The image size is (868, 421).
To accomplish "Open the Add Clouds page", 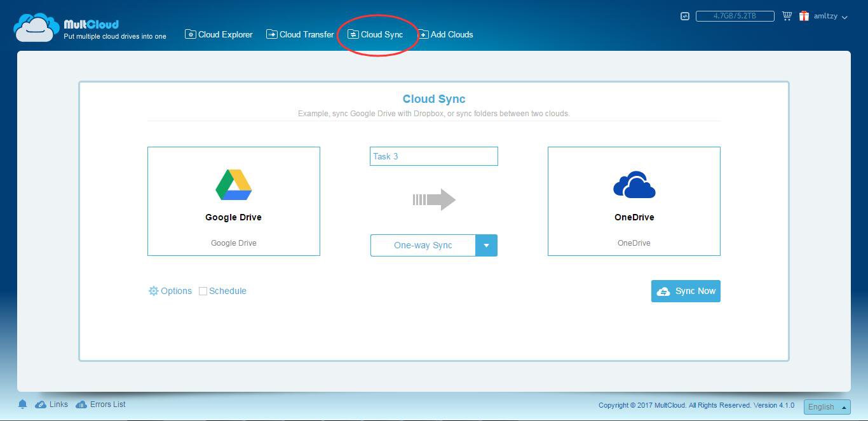I will [445, 34].
